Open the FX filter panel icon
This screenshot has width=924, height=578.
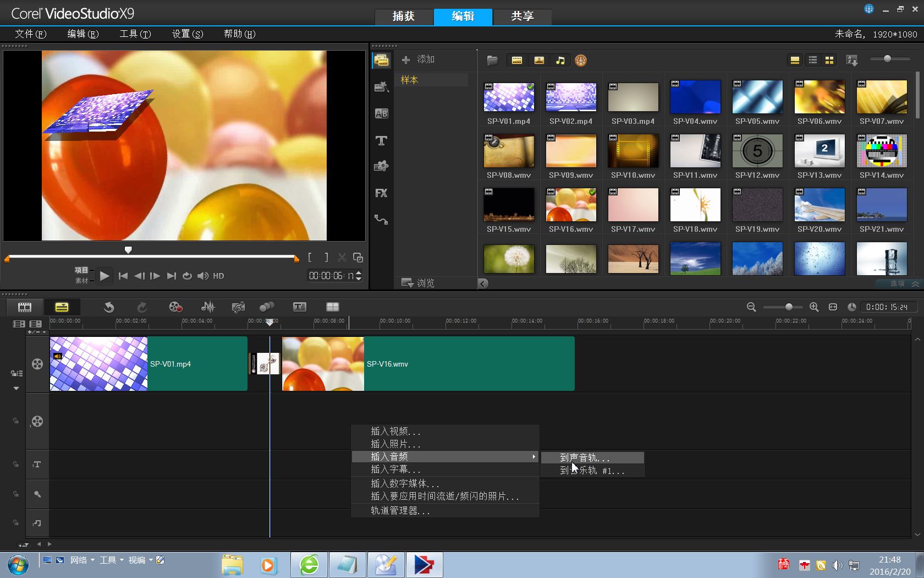click(x=381, y=193)
